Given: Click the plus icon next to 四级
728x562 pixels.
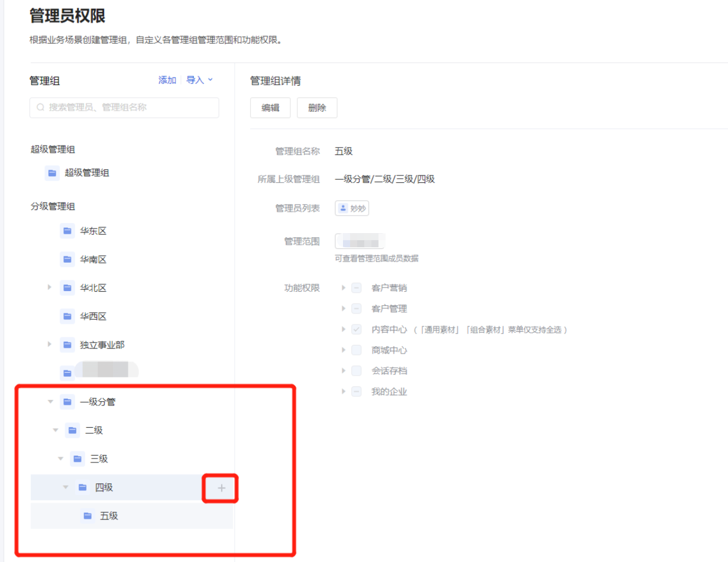Looking at the screenshot, I should tap(222, 488).
